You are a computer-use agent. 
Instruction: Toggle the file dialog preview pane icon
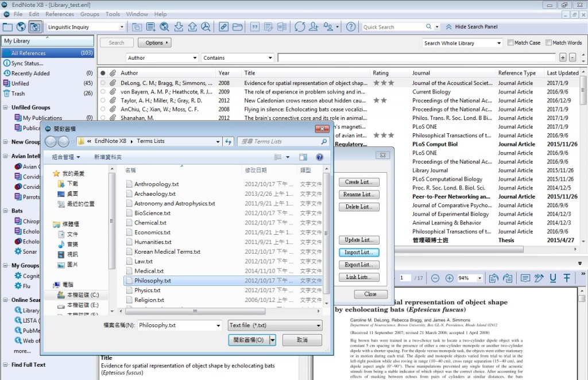point(303,157)
